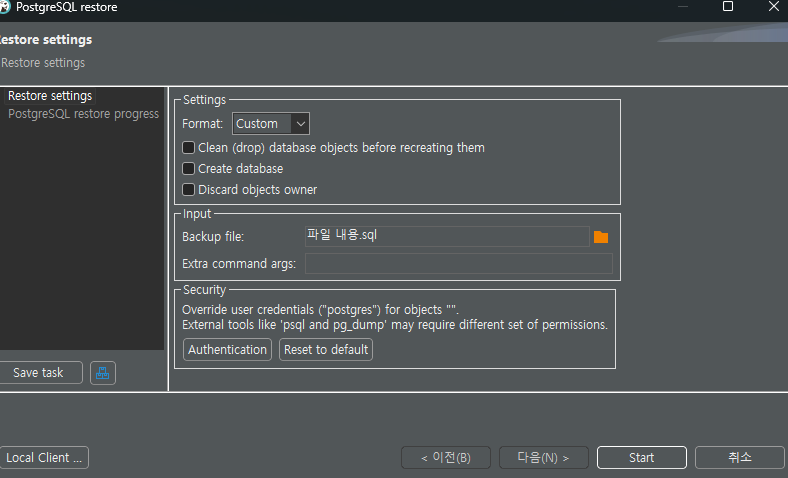Image resolution: width=788 pixels, height=478 pixels.
Task: Click the task scheduler icon beside Save task
Action: coord(103,373)
